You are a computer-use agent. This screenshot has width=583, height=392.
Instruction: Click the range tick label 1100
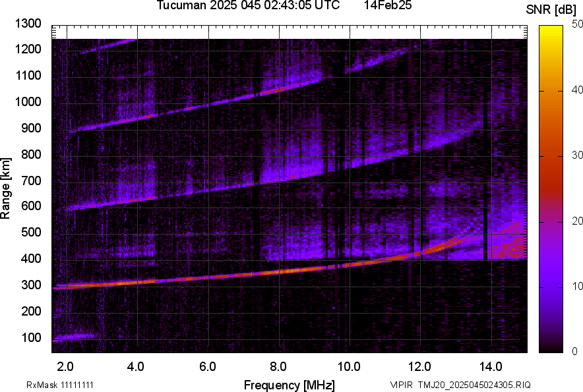click(x=28, y=75)
